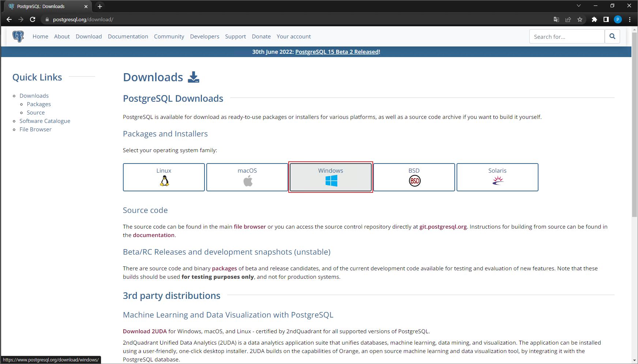Select the BSD operating system button

point(414,177)
